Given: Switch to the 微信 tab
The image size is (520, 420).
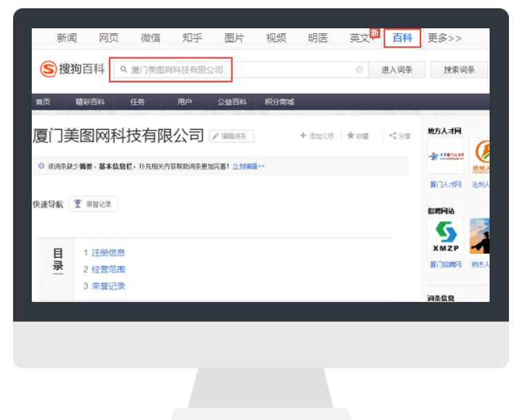Looking at the screenshot, I should (x=151, y=38).
